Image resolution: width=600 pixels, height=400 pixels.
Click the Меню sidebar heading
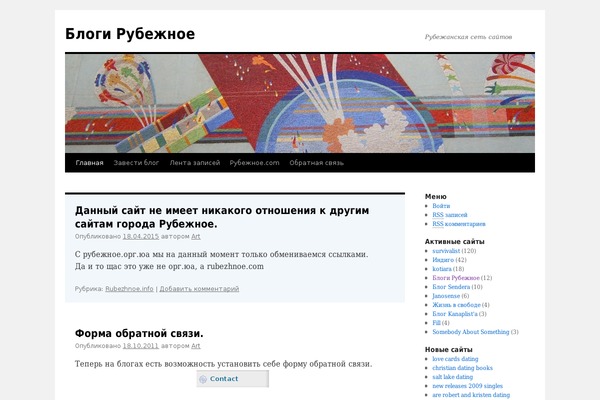[x=435, y=196]
